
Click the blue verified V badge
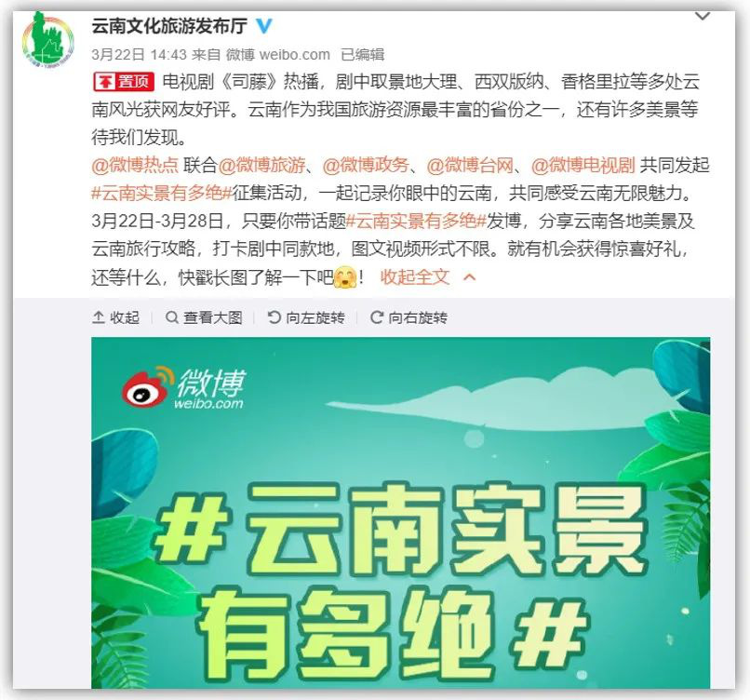pyautogui.click(x=263, y=25)
